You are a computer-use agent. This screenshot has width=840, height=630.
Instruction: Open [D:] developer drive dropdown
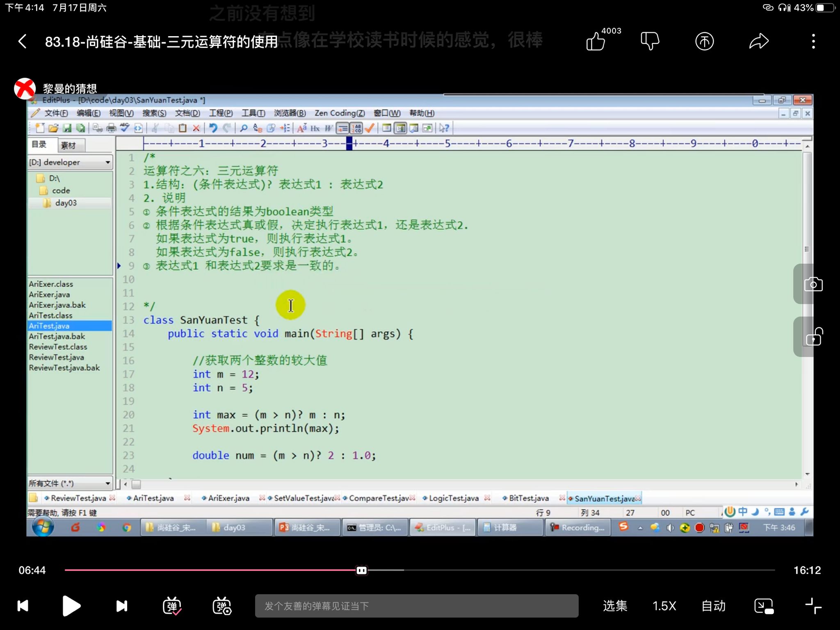point(70,162)
